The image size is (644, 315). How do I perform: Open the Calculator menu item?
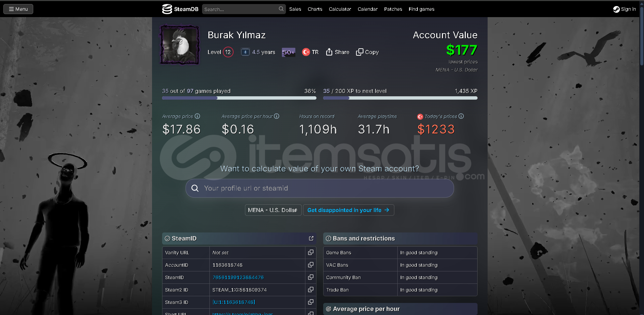(x=340, y=9)
